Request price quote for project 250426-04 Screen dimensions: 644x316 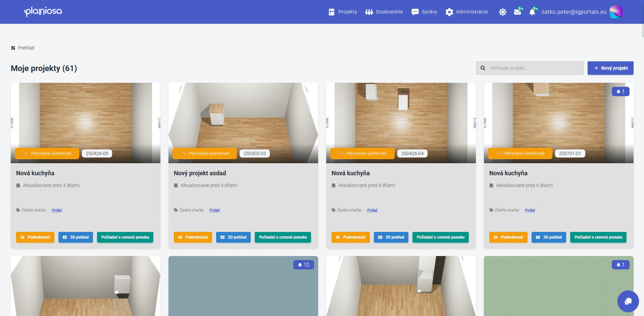click(x=440, y=237)
